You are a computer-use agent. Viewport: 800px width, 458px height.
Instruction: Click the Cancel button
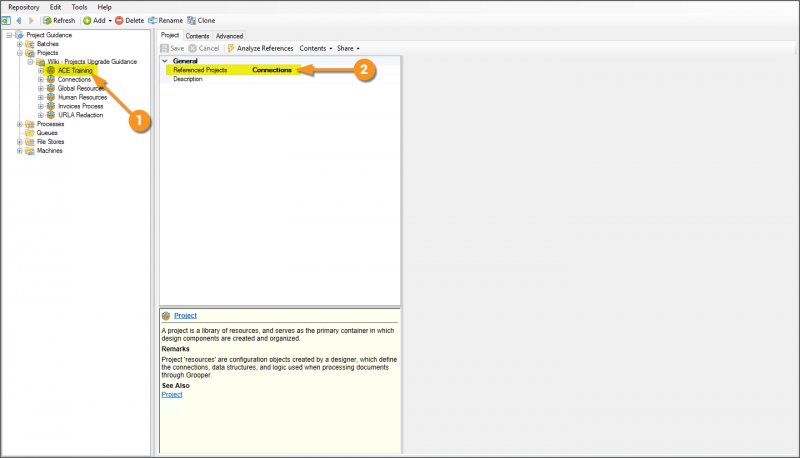click(204, 48)
